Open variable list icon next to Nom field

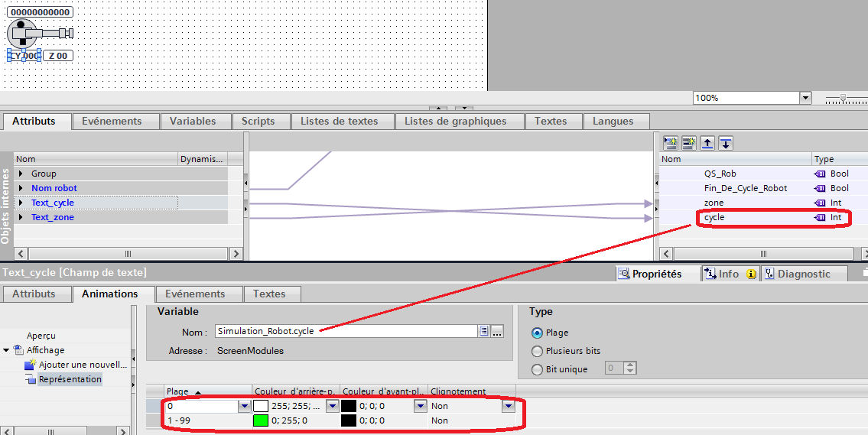pos(484,331)
